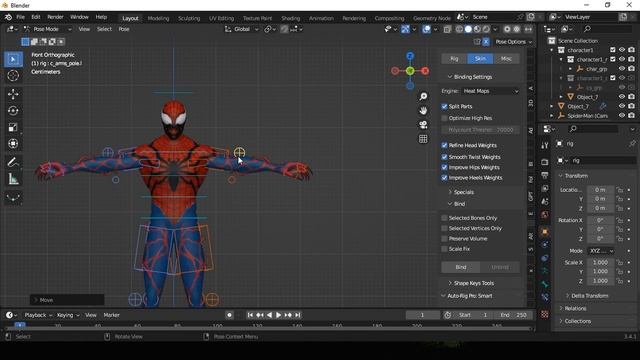The width and height of the screenshot is (640, 360).
Task: Expand the Relations section
Action: [x=573, y=308]
